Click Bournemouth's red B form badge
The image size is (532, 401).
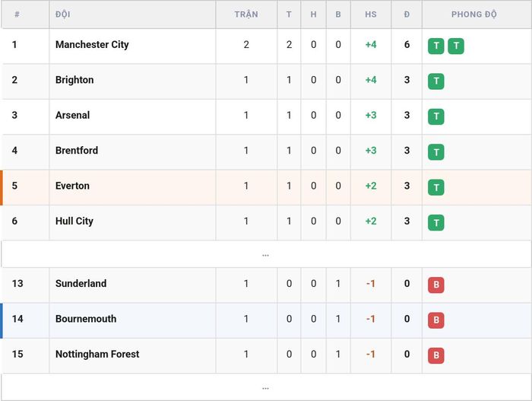[436, 320]
